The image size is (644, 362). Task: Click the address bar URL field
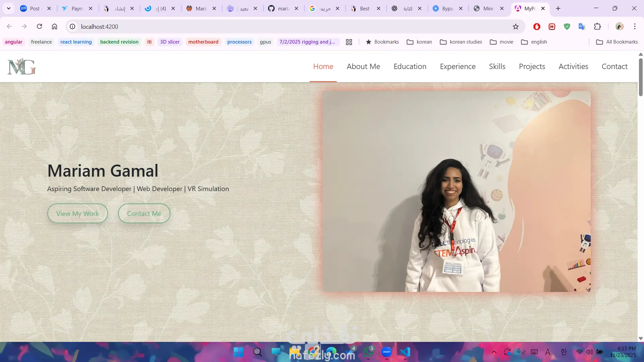pyautogui.click(x=268, y=26)
